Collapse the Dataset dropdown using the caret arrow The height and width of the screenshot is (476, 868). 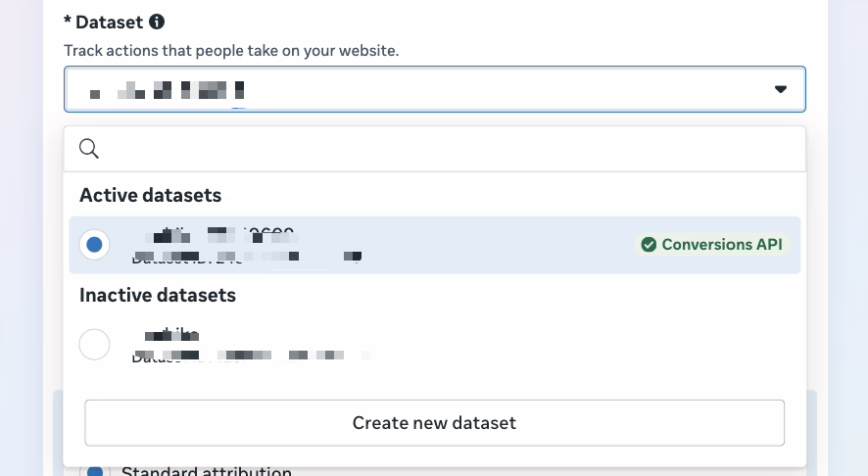point(781,89)
